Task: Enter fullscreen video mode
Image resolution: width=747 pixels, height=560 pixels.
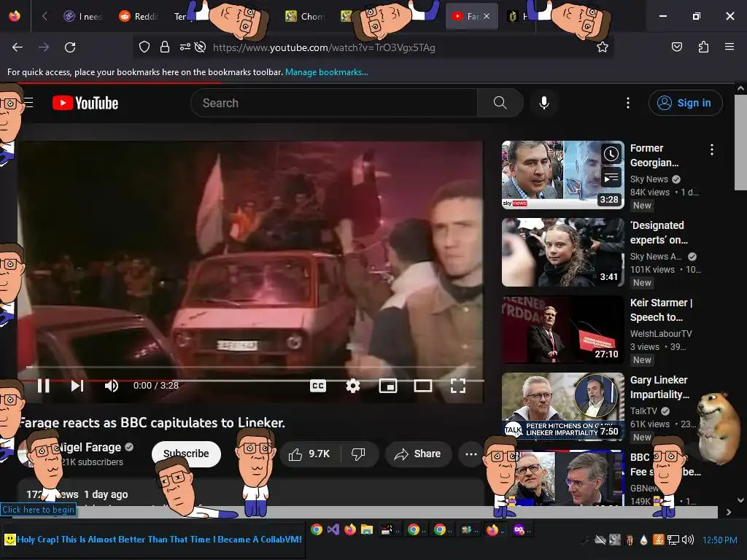Action: click(x=458, y=386)
